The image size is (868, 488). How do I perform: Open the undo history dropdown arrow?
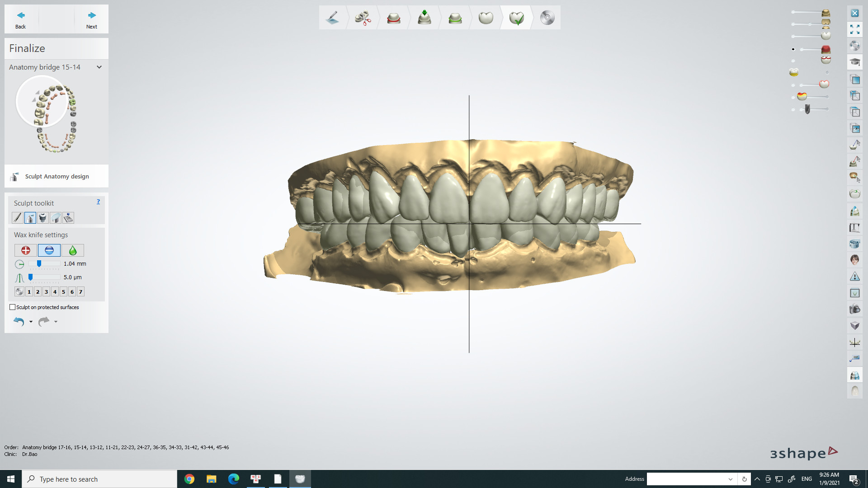[31, 322]
